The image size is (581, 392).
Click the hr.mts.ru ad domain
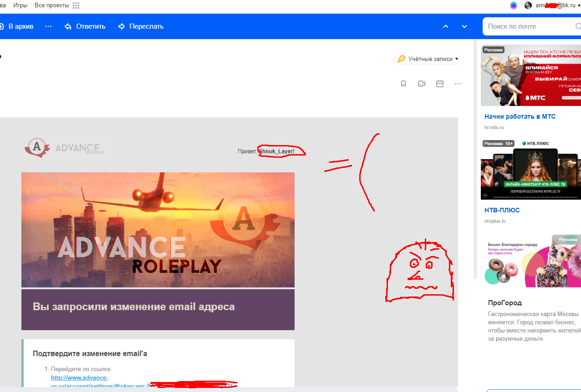[x=494, y=128]
